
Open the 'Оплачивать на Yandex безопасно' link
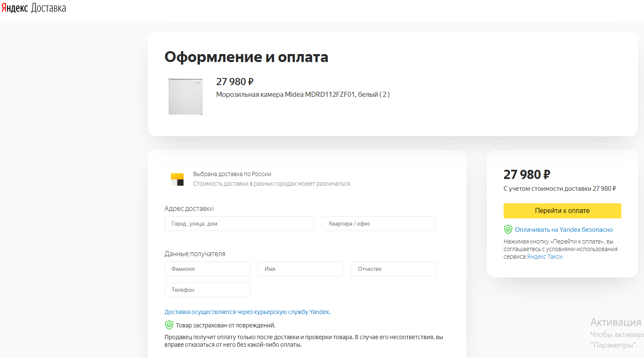click(564, 230)
